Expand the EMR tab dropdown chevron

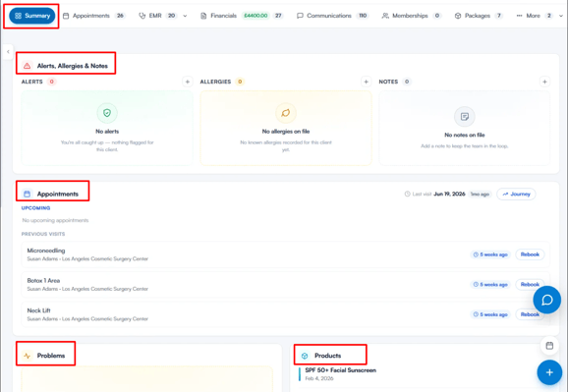pos(185,16)
